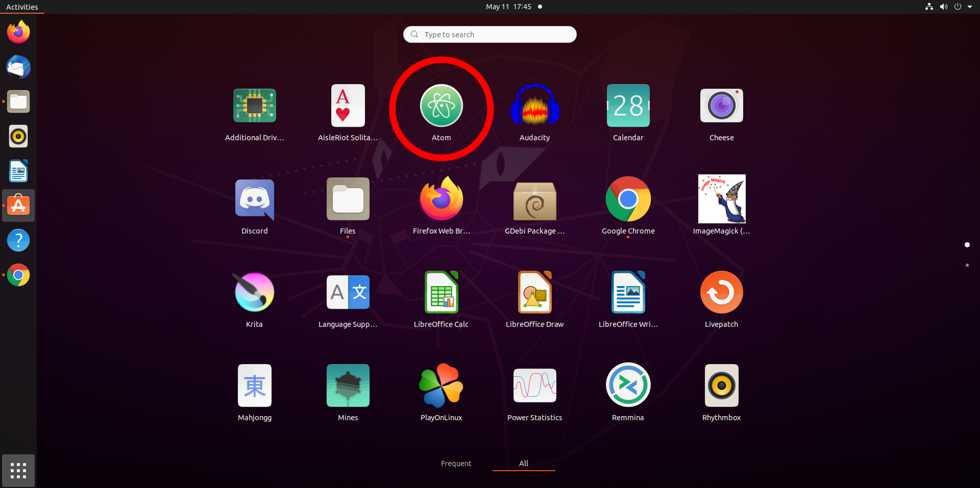Open the system menu dropdown arrow
980x488 pixels.
970,7
